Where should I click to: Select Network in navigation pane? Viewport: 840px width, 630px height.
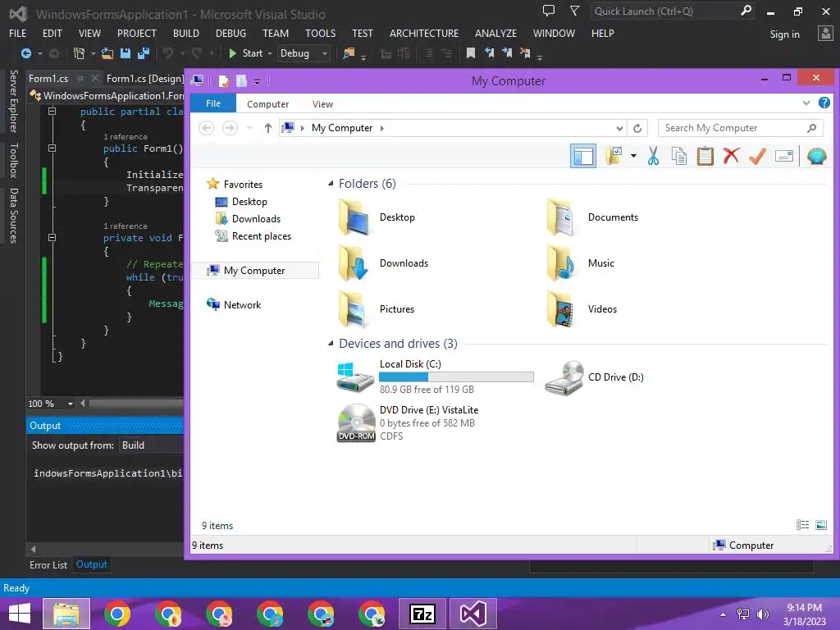coord(234,305)
